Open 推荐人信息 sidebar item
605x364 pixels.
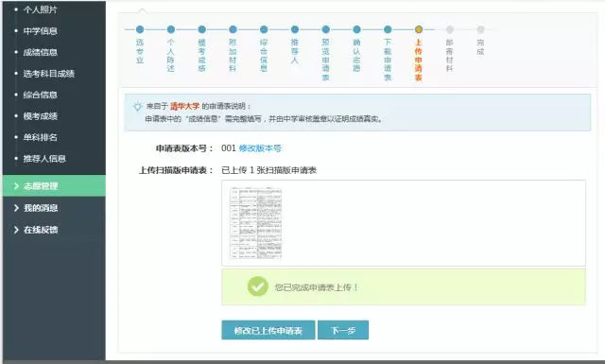[x=44, y=158]
